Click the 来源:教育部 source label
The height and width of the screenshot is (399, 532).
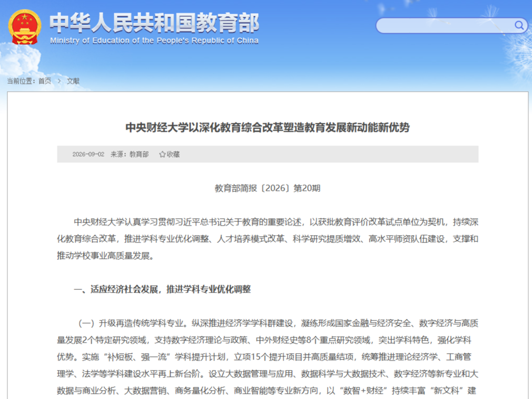tap(130, 154)
